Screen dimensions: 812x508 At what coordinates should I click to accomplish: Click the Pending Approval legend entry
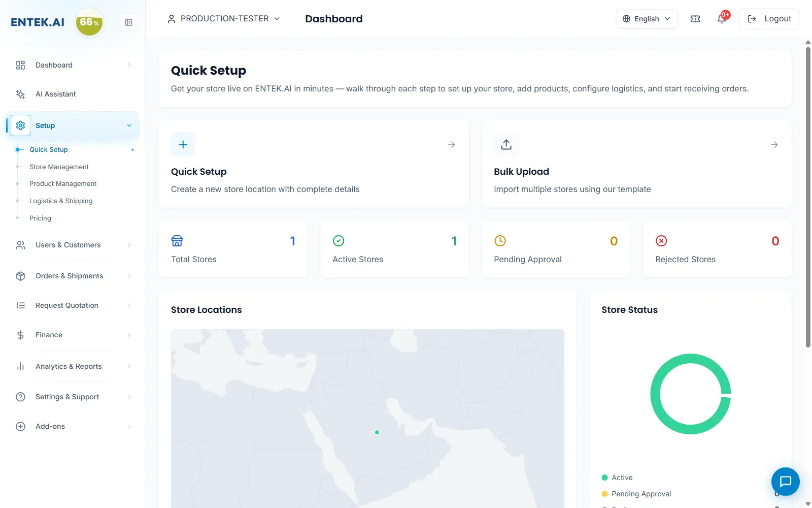[x=636, y=494]
